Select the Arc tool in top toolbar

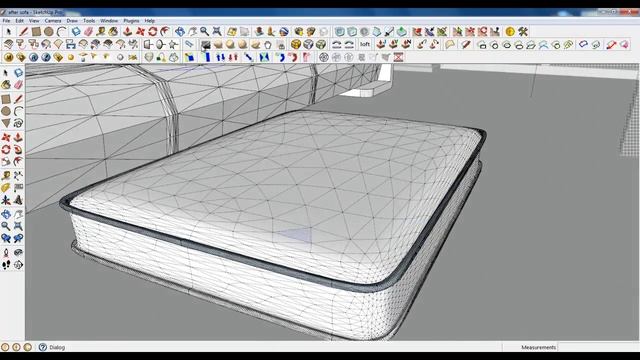62,31
